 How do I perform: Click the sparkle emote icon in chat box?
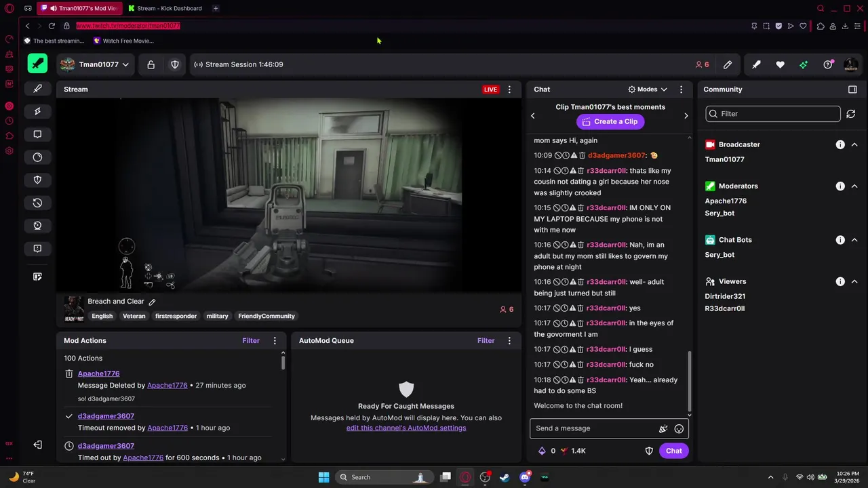pyautogui.click(x=663, y=428)
